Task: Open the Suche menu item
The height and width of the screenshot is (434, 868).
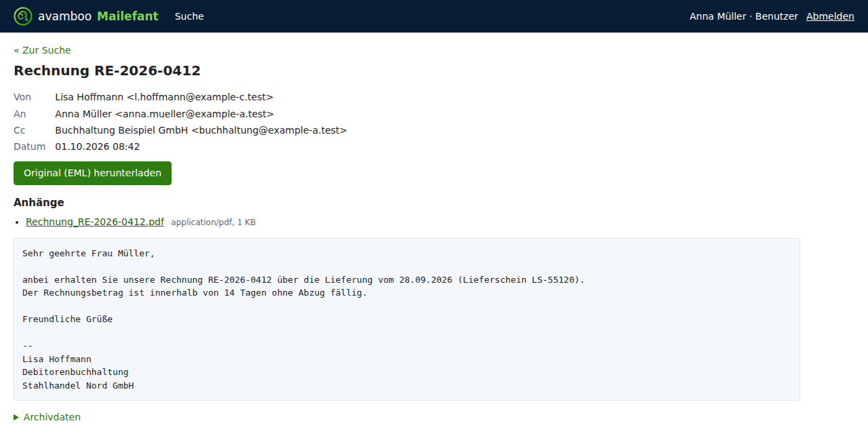Action: (189, 16)
